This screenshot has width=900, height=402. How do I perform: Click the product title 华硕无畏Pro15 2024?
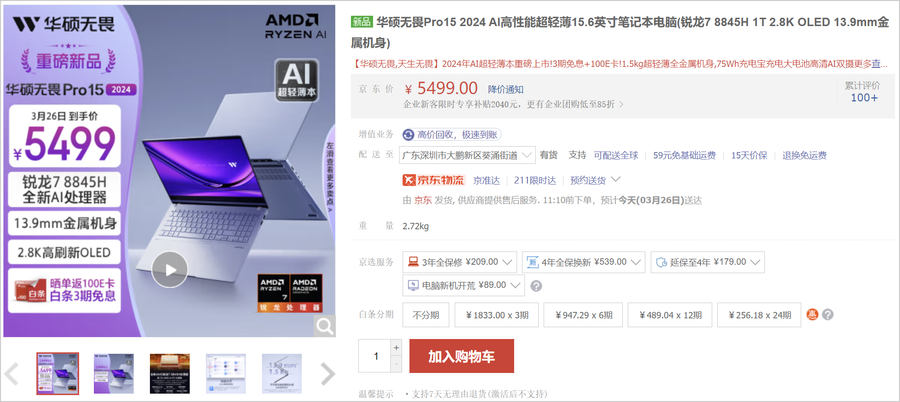pyautogui.click(x=622, y=32)
